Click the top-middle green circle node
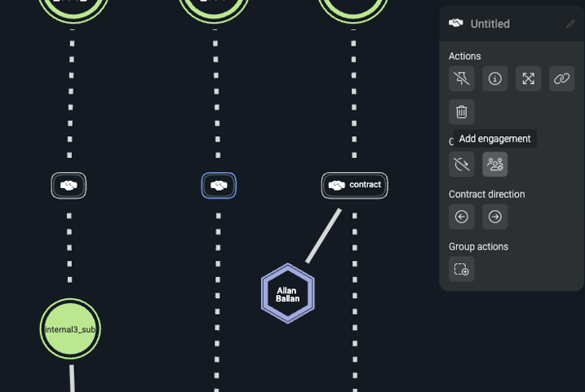This screenshot has width=585, height=392. point(214,7)
